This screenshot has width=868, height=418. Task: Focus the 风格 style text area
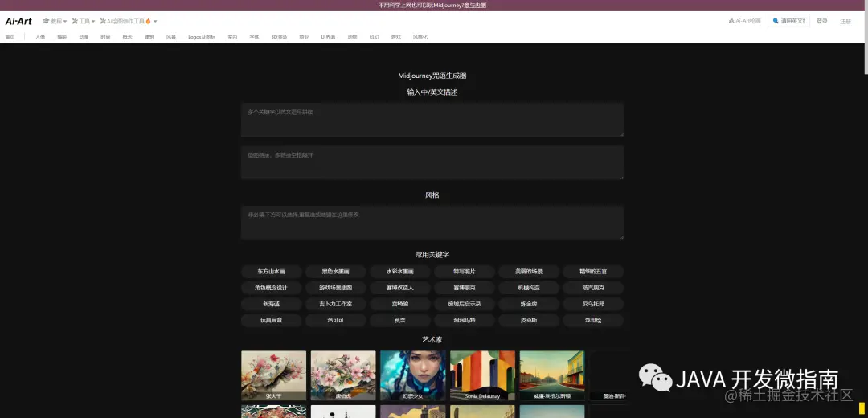(432, 222)
